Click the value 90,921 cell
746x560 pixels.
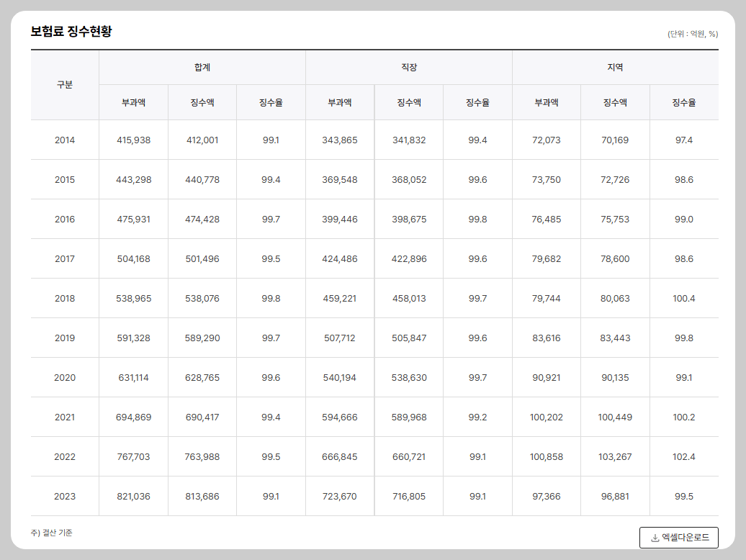[546, 377]
